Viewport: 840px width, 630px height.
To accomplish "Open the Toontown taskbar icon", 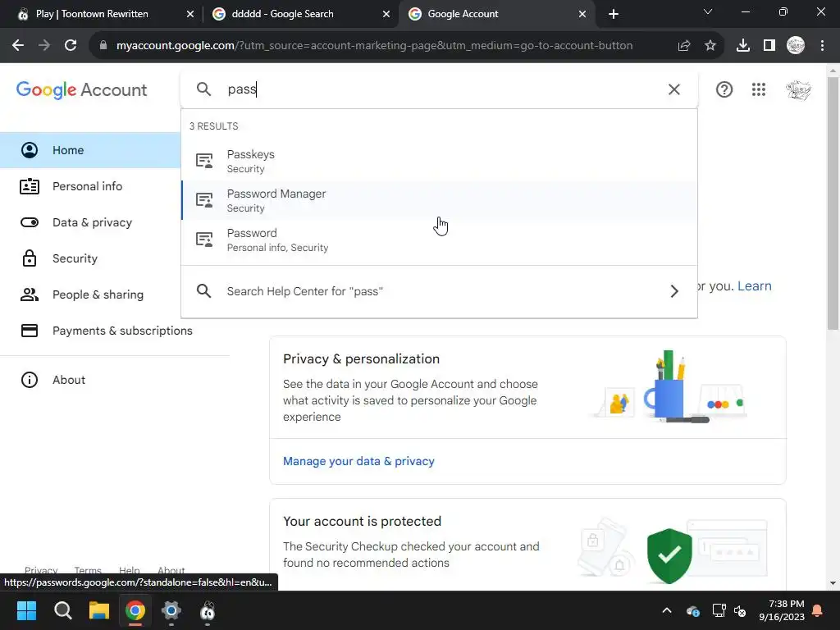I will pyautogui.click(x=208, y=610).
